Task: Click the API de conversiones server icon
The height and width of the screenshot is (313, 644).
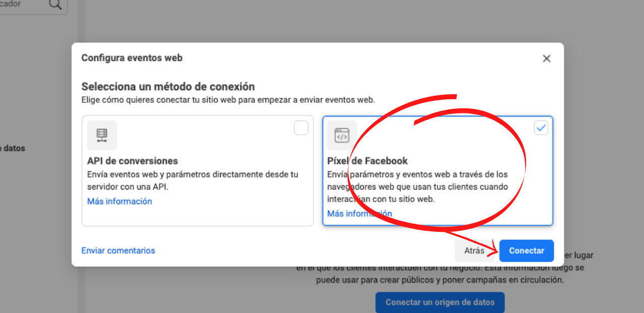Action: [102, 135]
